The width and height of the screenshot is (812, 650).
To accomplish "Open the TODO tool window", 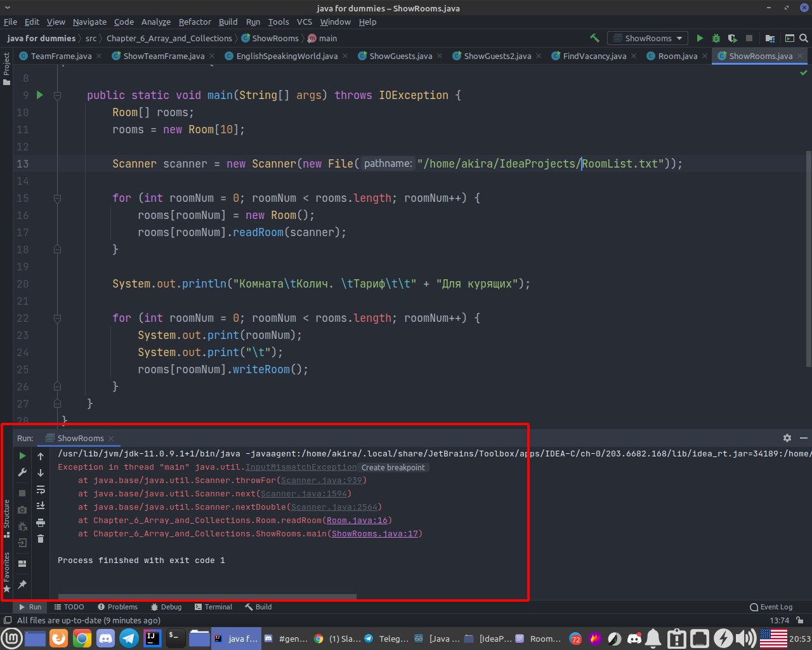I will click(69, 607).
